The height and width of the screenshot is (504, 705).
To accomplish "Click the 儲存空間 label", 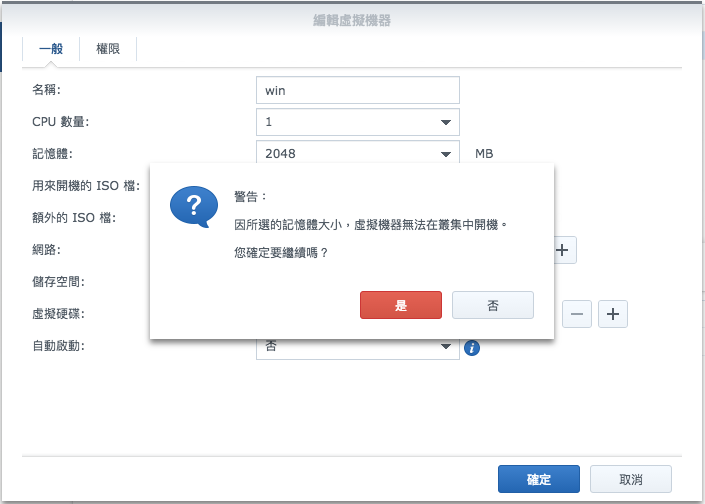I will 58,282.
